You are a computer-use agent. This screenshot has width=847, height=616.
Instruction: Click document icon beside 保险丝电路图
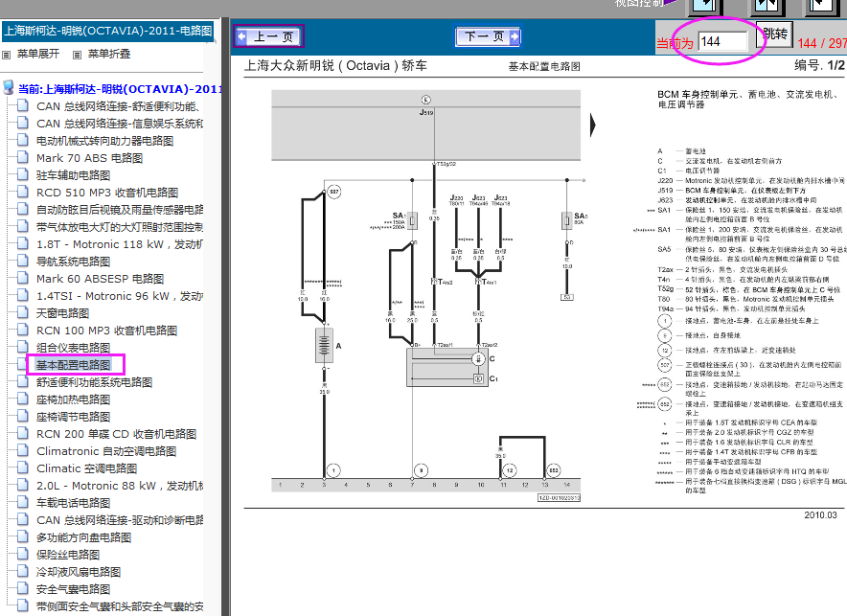[x=23, y=554]
